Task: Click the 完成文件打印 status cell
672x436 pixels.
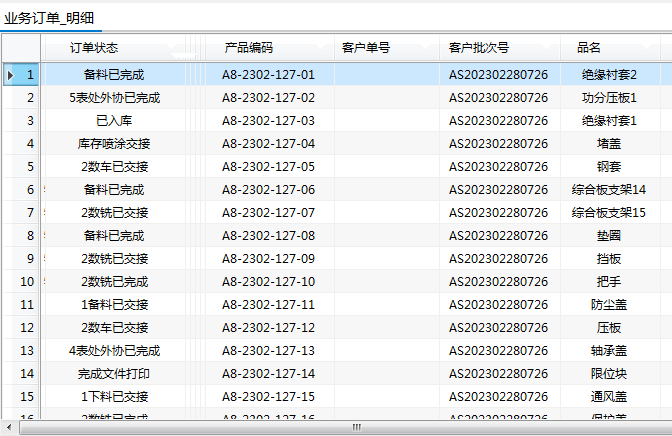Action: (114, 374)
